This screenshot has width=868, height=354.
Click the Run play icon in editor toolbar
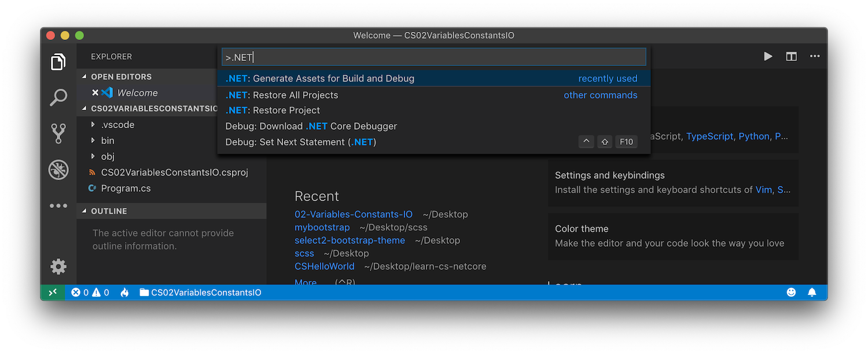tap(768, 56)
